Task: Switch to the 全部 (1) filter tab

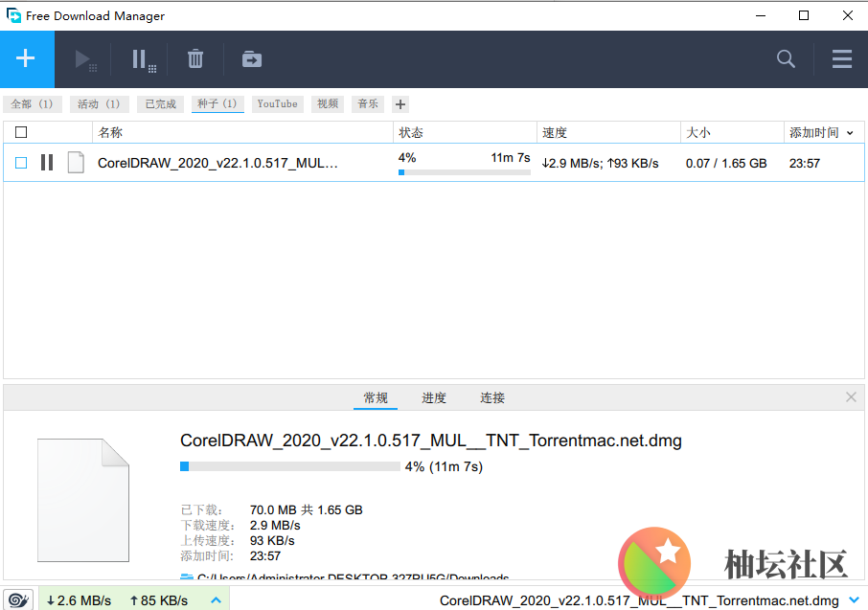Action: point(33,104)
